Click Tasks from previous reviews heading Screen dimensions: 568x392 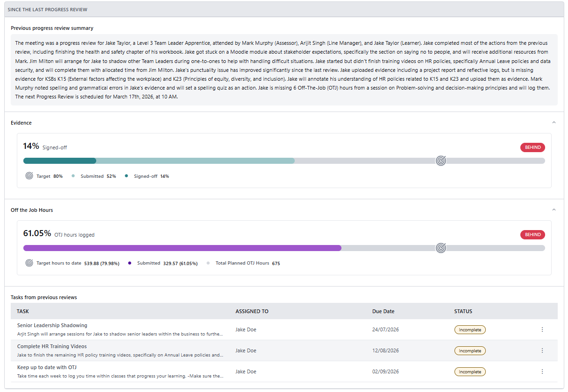click(44, 297)
